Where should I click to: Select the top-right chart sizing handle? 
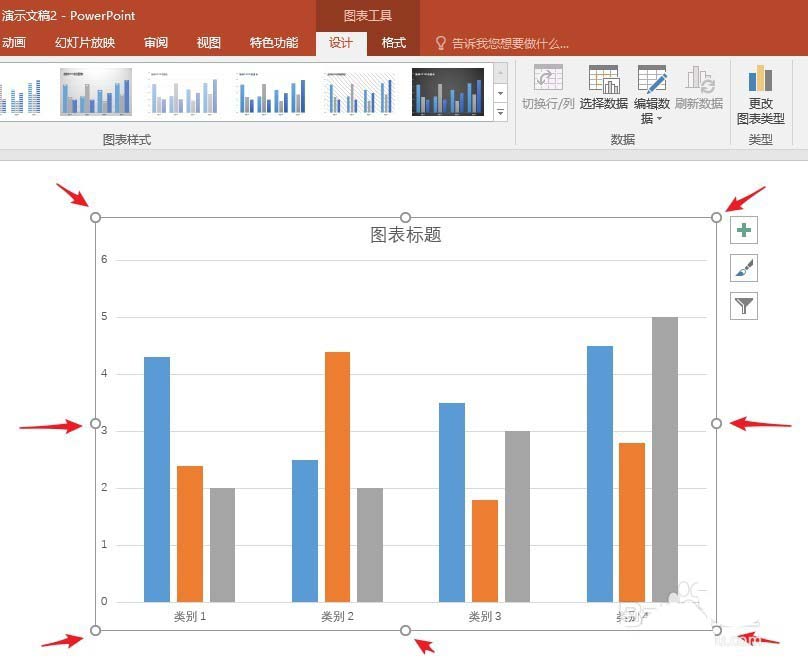[x=716, y=218]
